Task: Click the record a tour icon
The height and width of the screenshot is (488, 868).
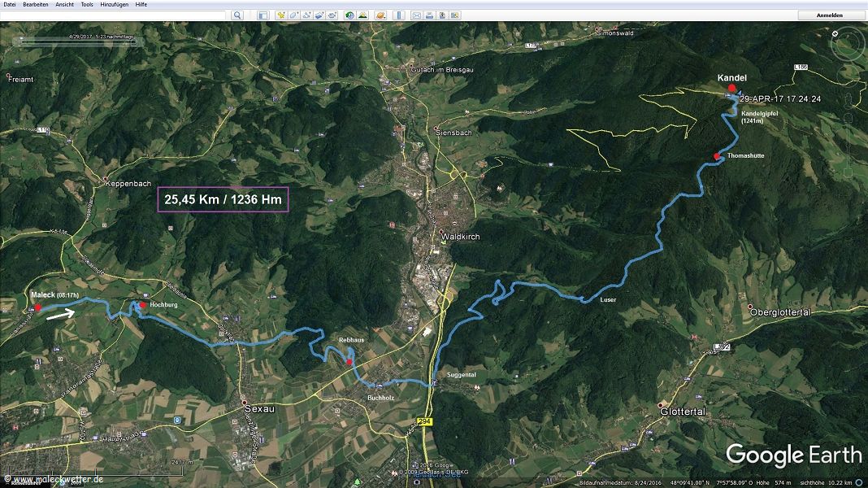Action: [332, 15]
